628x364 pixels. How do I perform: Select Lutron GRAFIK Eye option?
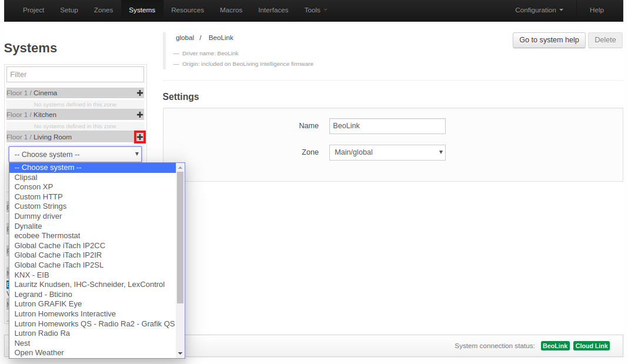click(x=92, y=304)
